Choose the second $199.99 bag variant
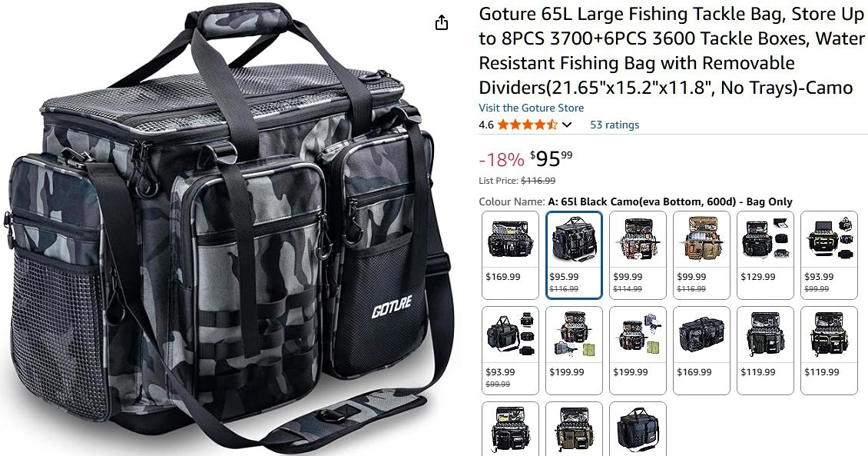 638,350
